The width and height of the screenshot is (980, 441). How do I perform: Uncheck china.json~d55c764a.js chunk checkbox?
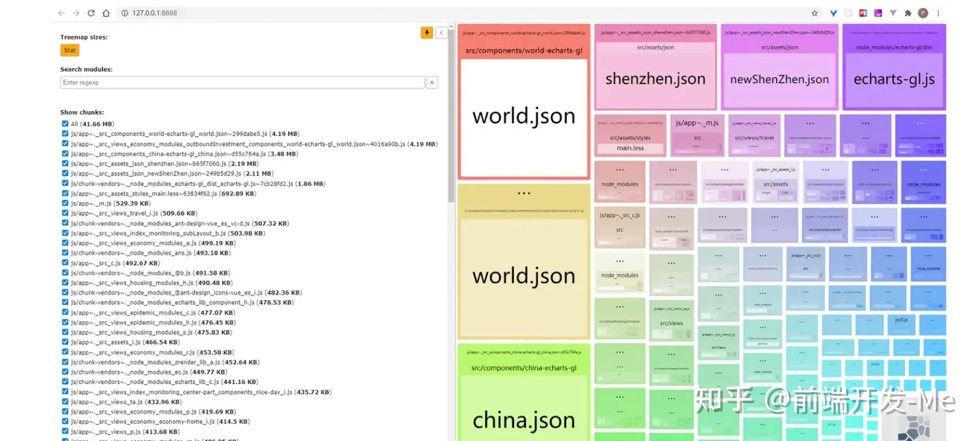(x=65, y=154)
